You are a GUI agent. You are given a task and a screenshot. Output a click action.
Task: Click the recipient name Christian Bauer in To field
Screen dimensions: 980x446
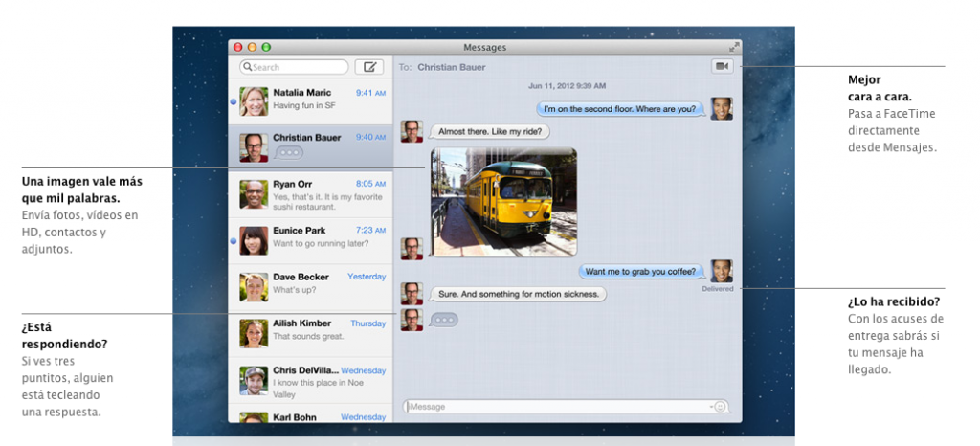(452, 67)
